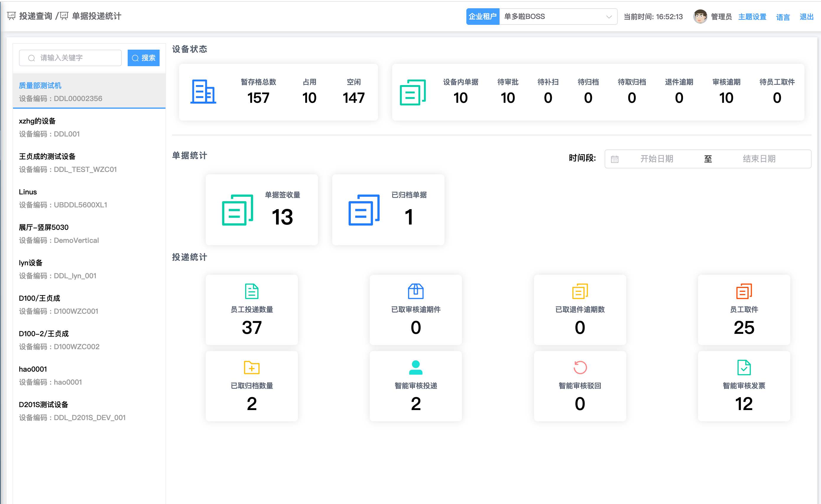Image resolution: width=821 pixels, height=504 pixels.
Task: Click the green document icon beside 单据签收量
Action: (237, 210)
